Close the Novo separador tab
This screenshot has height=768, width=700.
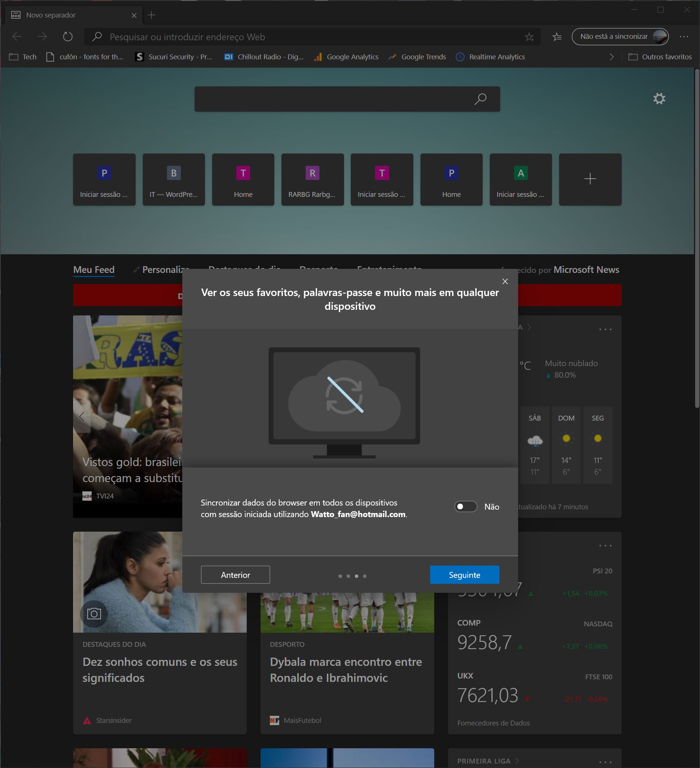click(134, 15)
